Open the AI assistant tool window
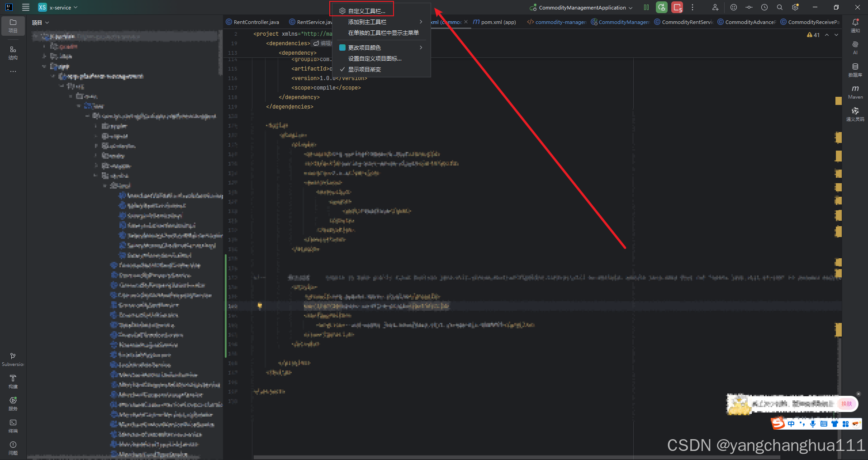The image size is (868, 460). pyautogui.click(x=855, y=47)
